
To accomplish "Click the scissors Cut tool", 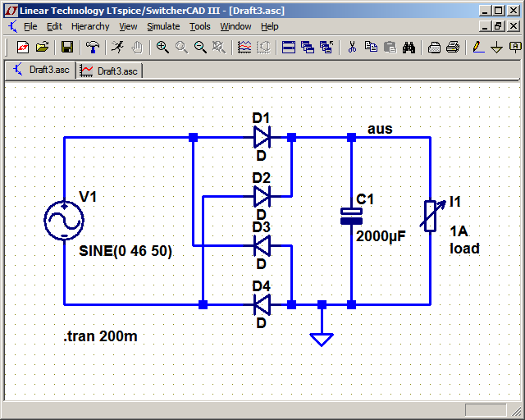I will pyautogui.click(x=352, y=48).
